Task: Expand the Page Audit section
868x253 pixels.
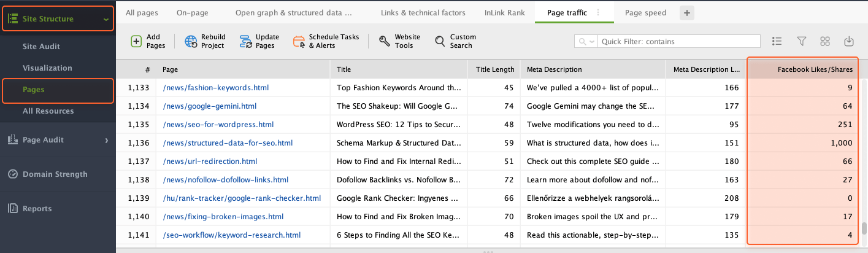Action: pos(106,140)
